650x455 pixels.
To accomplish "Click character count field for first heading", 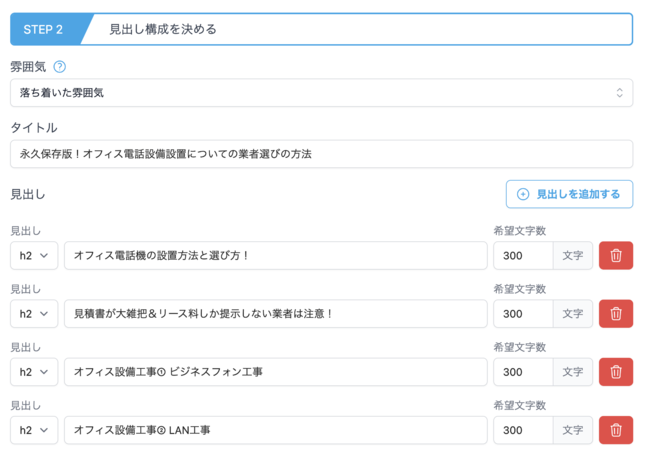I will pos(523,256).
